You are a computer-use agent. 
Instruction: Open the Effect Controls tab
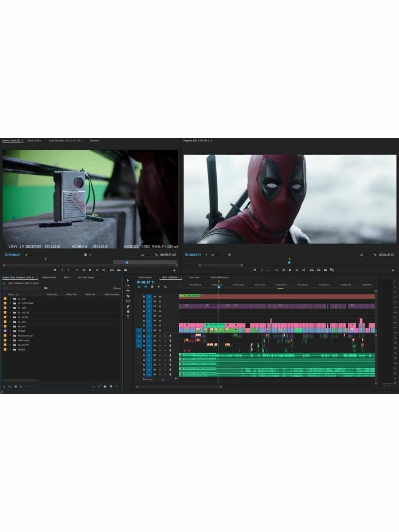[x=34, y=141]
